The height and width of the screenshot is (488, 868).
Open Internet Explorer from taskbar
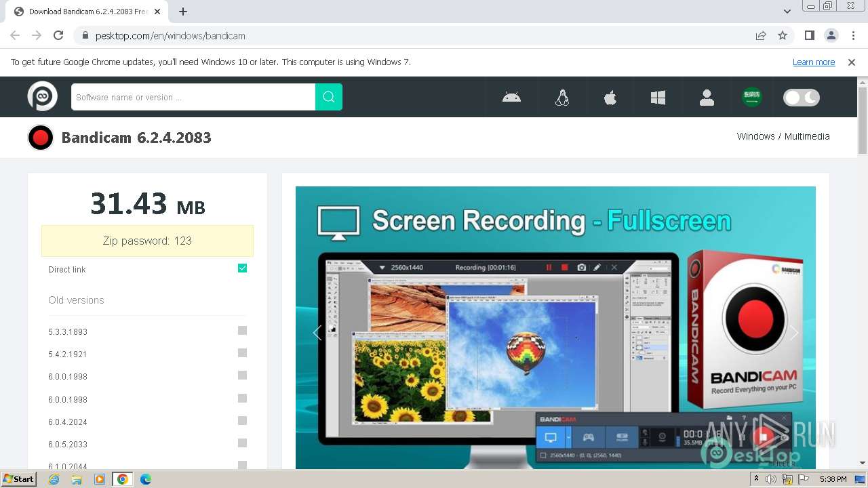54,479
